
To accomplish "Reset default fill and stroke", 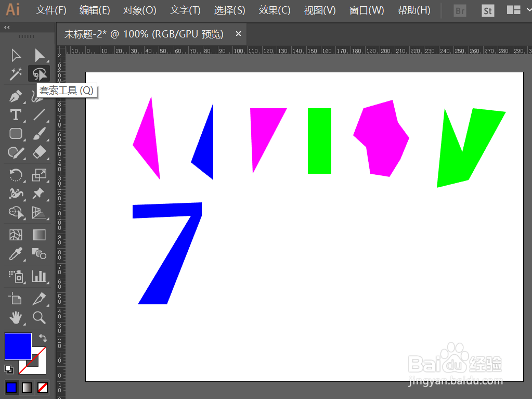I will [x=9, y=369].
